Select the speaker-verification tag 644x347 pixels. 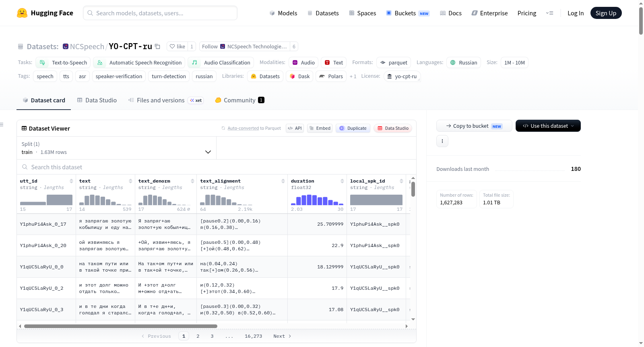pos(119,76)
